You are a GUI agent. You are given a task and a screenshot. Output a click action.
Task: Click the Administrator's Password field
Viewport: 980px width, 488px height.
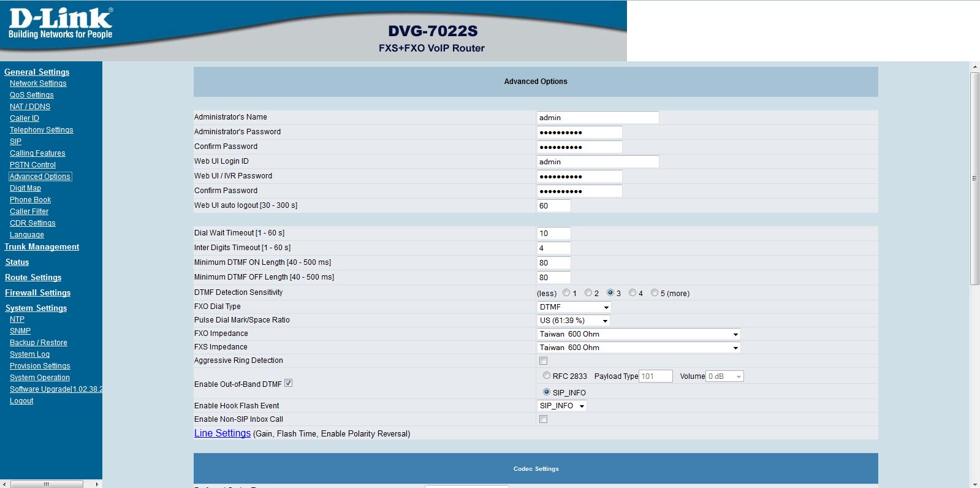(579, 132)
